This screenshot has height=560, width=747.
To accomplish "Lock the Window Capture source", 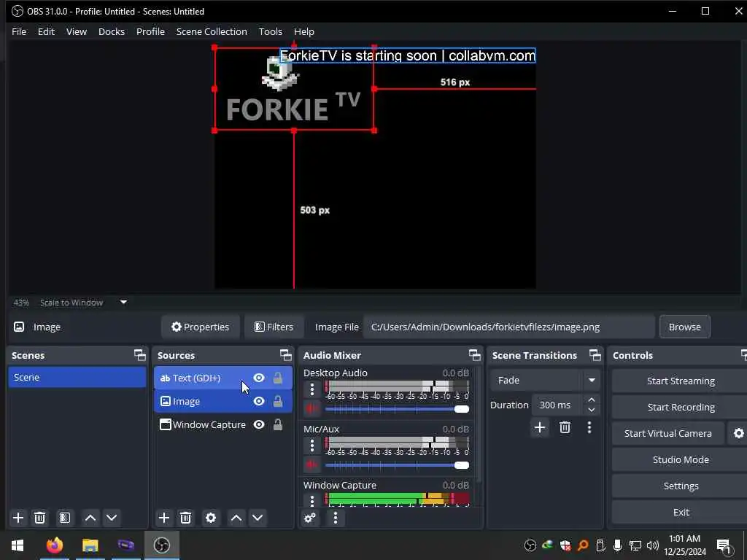I will tap(278, 424).
